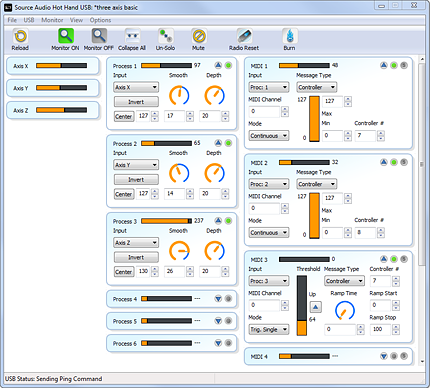Image resolution: width=430 pixels, height=388 pixels.
Task: Click the Process 3 Depth knob
Action: point(215,251)
